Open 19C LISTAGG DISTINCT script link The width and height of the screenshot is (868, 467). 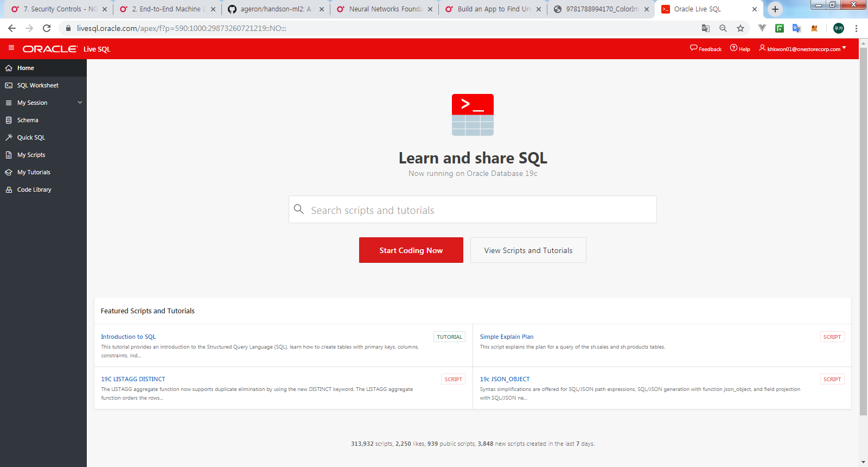click(x=133, y=379)
